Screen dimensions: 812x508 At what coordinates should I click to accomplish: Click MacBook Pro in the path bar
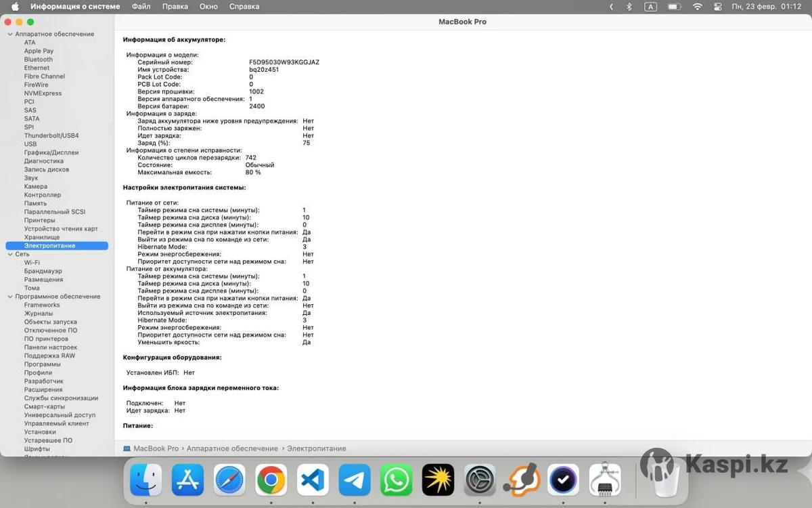[156, 448]
